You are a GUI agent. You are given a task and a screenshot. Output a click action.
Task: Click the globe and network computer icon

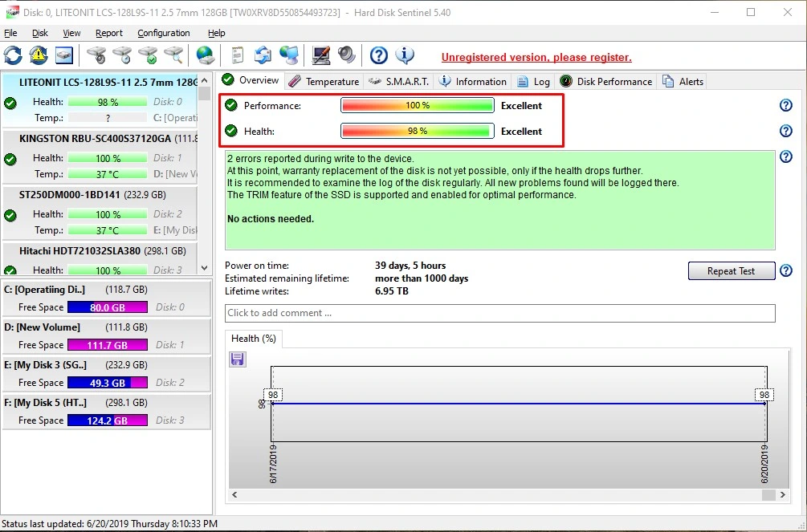289,55
